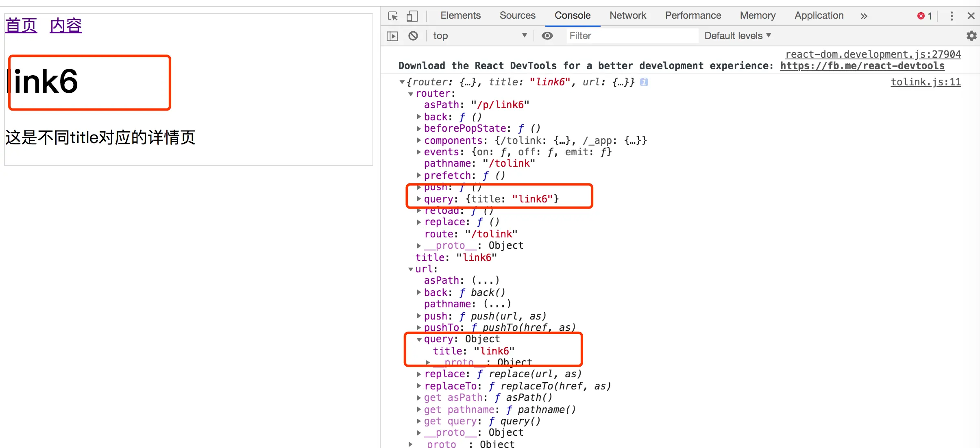
Task: Click the tolink.js:11 source link
Action: 926,82
